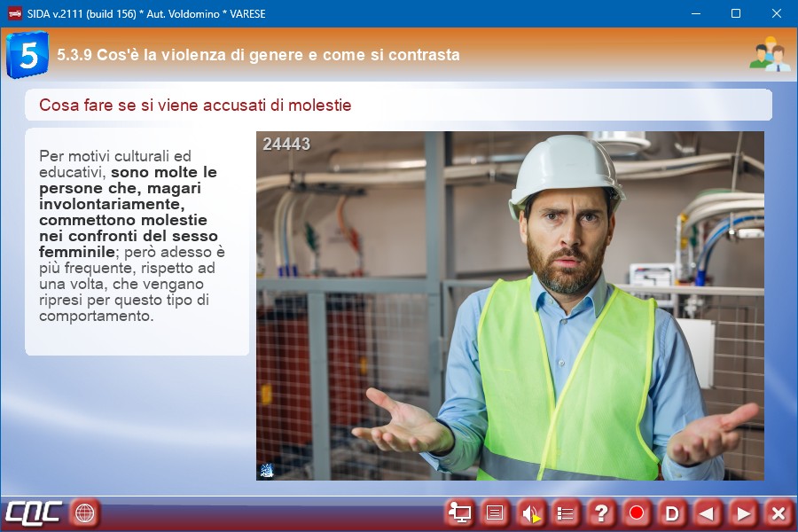The image size is (798, 532).
Task: Play the audio narration speaker button
Action: [530, 512]
